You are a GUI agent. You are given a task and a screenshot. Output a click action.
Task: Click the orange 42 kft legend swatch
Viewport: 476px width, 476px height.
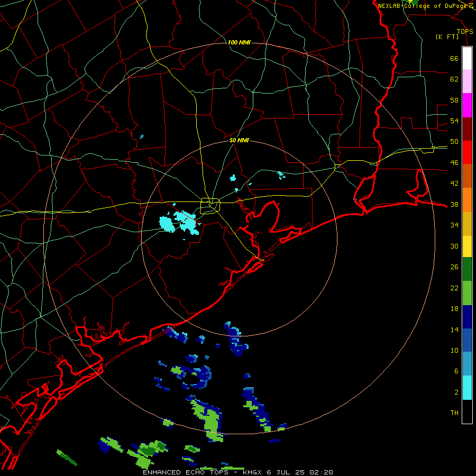(x=467, y=200)
